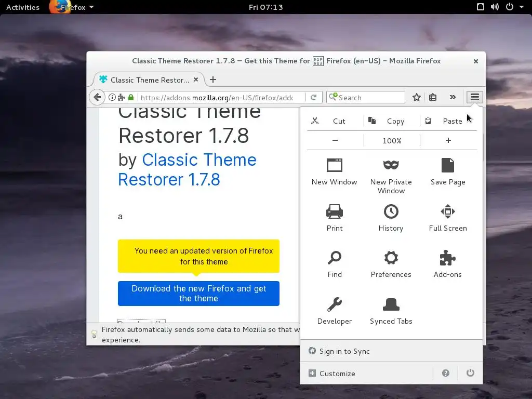Click the screen indicator icon in the top bar

[481, 7]
